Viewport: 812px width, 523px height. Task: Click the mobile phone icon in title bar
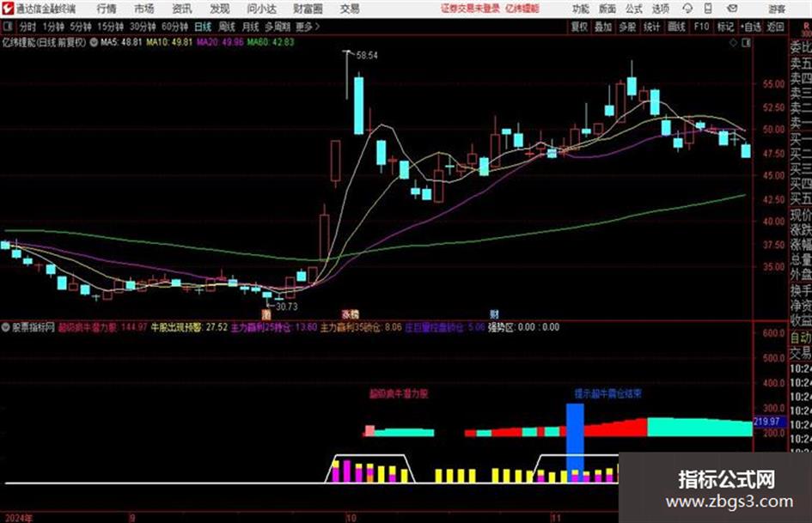pyautogui.click(x=708, y=9)
